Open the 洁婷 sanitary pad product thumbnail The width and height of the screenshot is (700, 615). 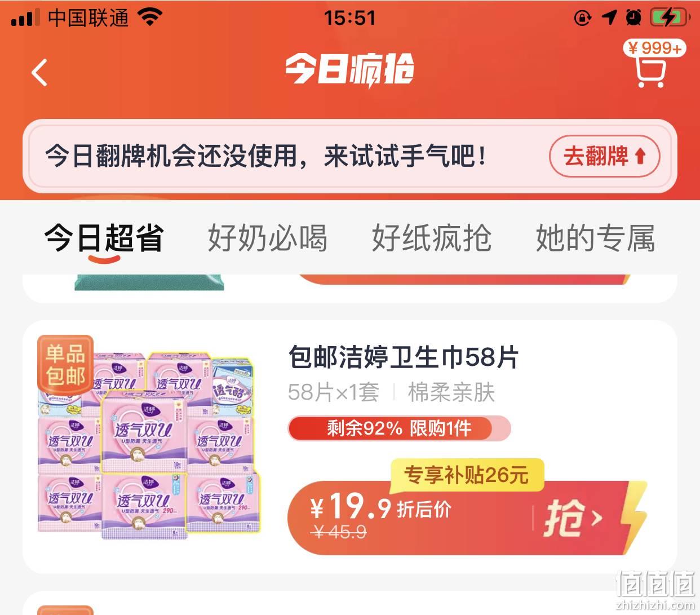pos(148,437)
